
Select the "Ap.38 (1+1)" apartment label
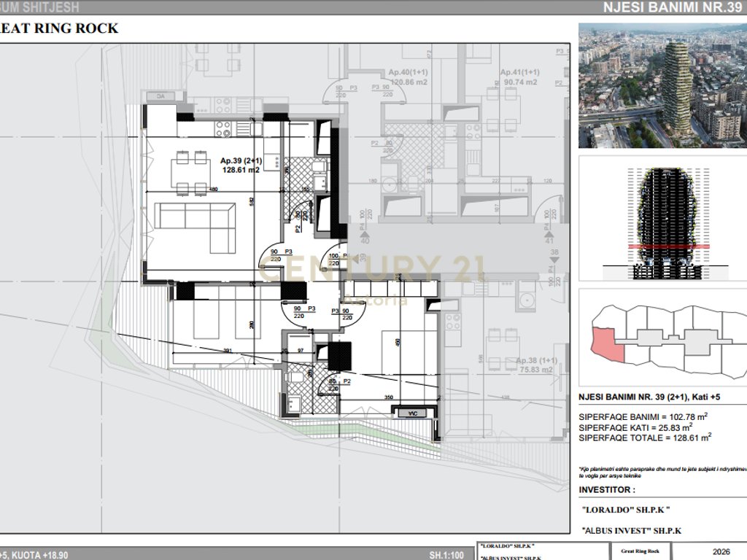click(536, 360)
